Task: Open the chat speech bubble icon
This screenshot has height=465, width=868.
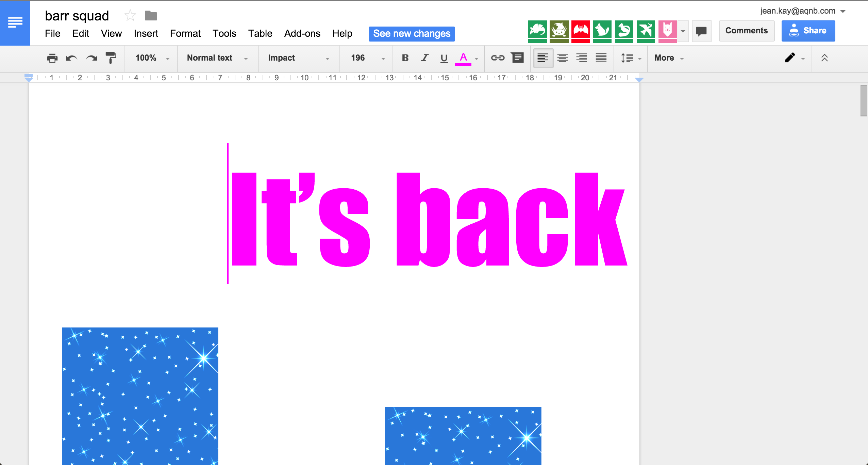Action: pos(701,31)
